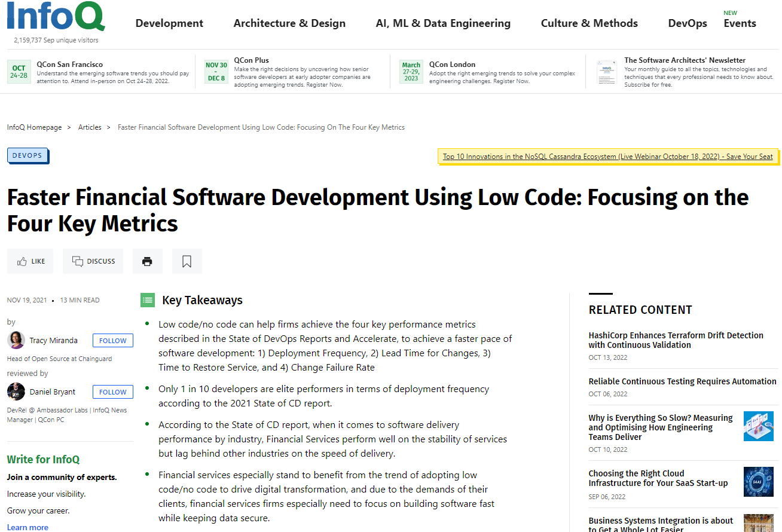Open Tracy Miranda's author profile name

54,340
